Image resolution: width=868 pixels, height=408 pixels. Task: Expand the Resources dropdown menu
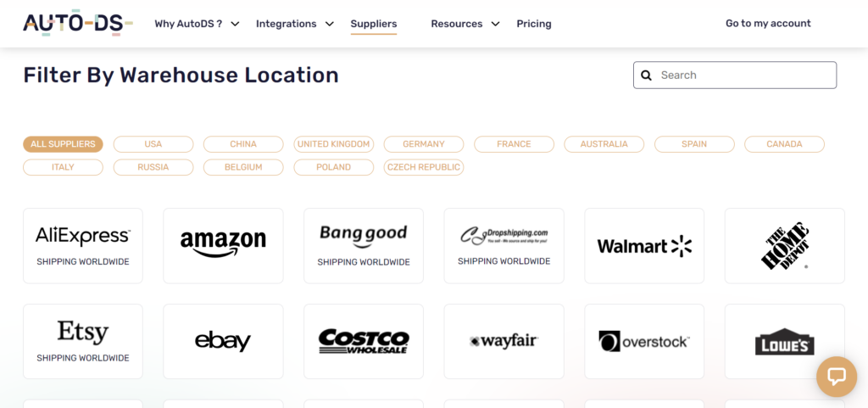pyautogui.click(x=465, y=24)
